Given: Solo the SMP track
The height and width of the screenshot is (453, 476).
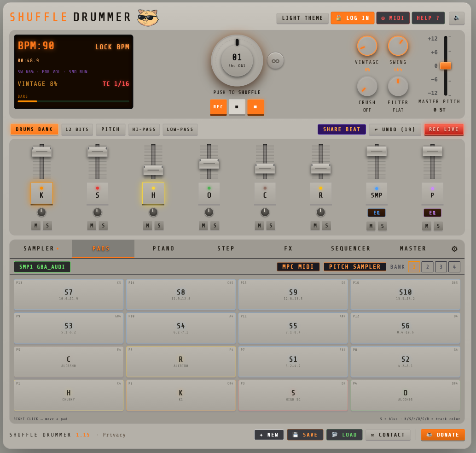Looking at the screenshot, I should coord(383,226).
